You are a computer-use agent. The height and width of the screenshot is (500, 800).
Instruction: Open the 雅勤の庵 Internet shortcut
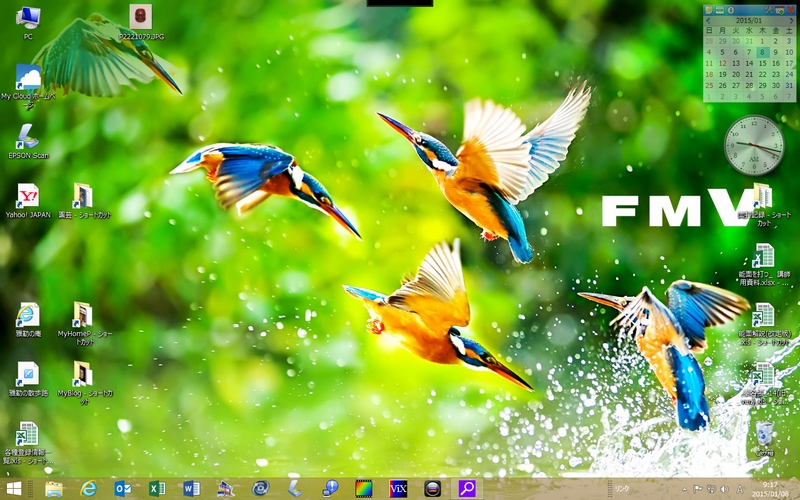[x=28, y=319]
